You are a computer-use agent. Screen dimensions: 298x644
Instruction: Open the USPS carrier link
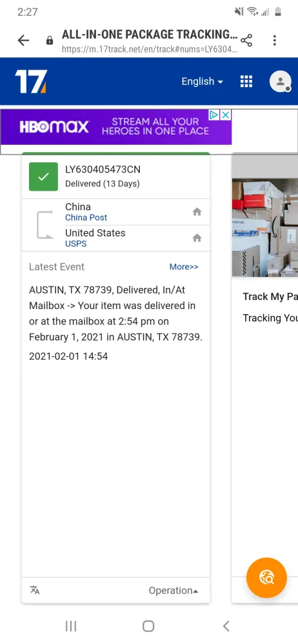(x=75, y=244)
